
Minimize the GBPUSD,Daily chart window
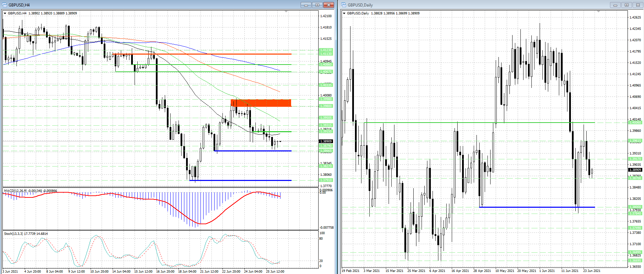pyautogui.click(x=615, y=5)
